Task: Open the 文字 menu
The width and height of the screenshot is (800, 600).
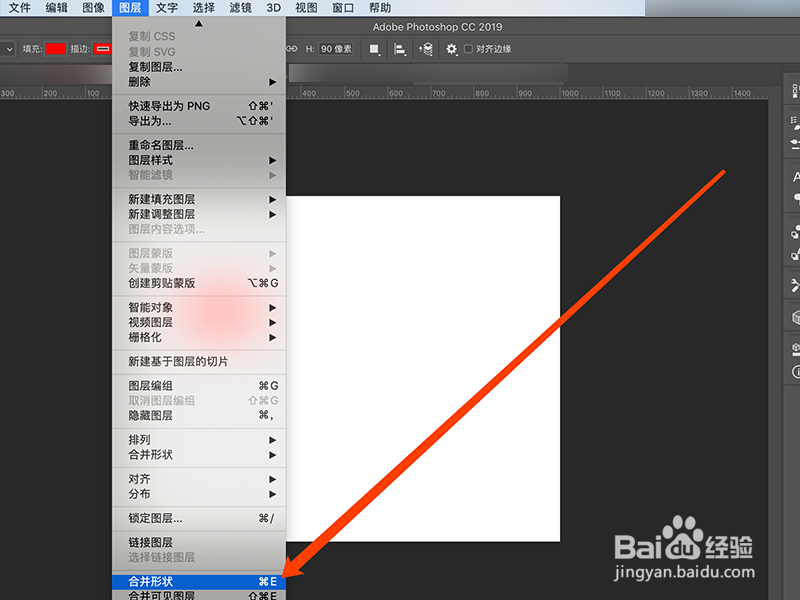Action: pyautogui.click(x=167, y=8)
